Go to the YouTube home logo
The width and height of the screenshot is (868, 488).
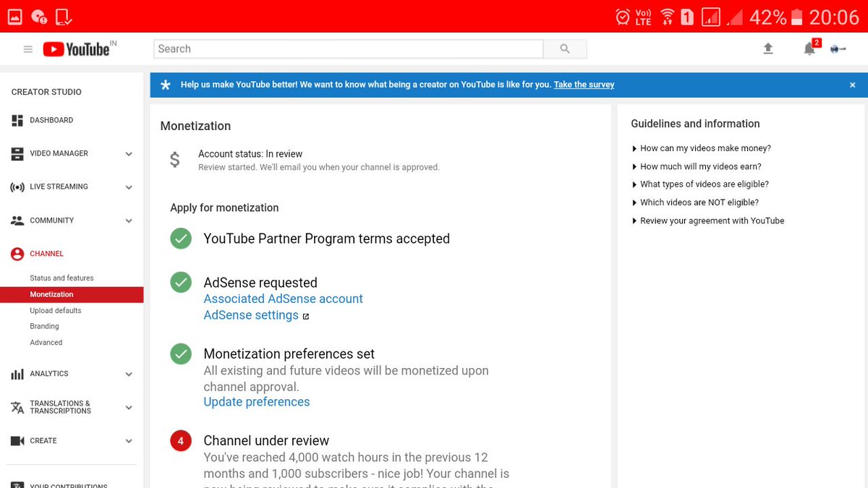point(76,49)
